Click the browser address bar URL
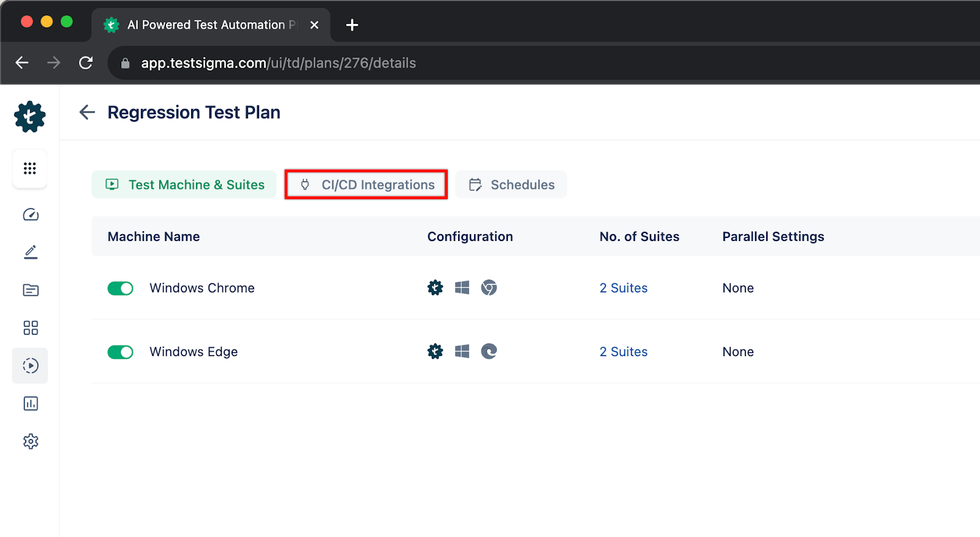The height and width of the screenshot is (537, 980). click(278, 63)
